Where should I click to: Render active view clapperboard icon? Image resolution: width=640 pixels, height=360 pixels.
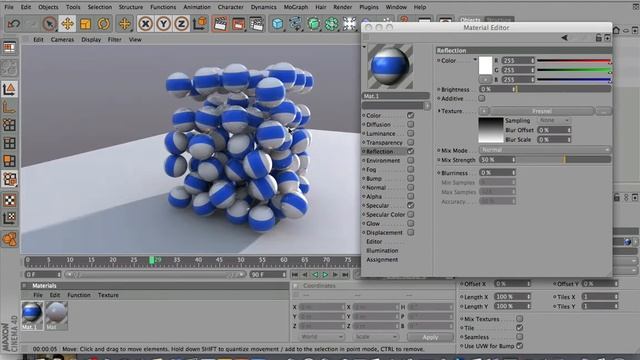coord(220,24)
